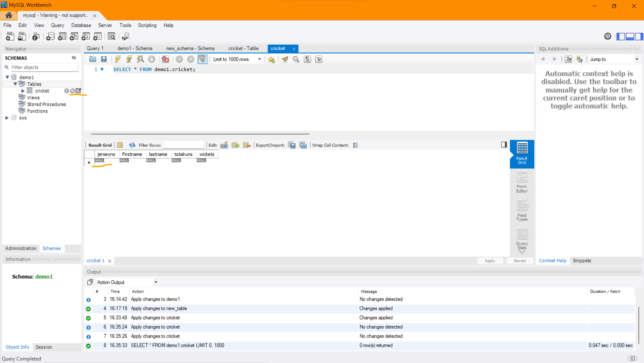Screen dimensions: 644x363
Task: Switch to Query 1 tab
Action: (x=95, y=48)
